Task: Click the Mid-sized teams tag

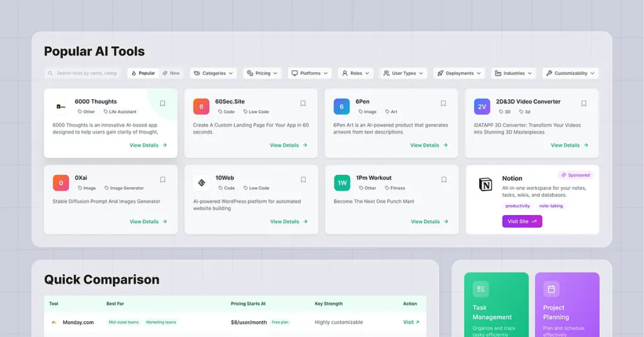Action: [123, 322]
